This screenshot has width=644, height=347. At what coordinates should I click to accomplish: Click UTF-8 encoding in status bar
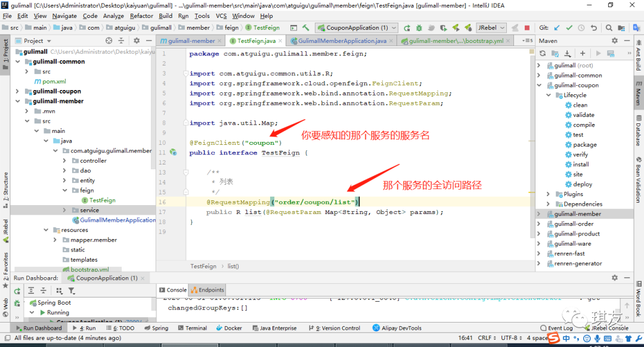coord(512,338)
